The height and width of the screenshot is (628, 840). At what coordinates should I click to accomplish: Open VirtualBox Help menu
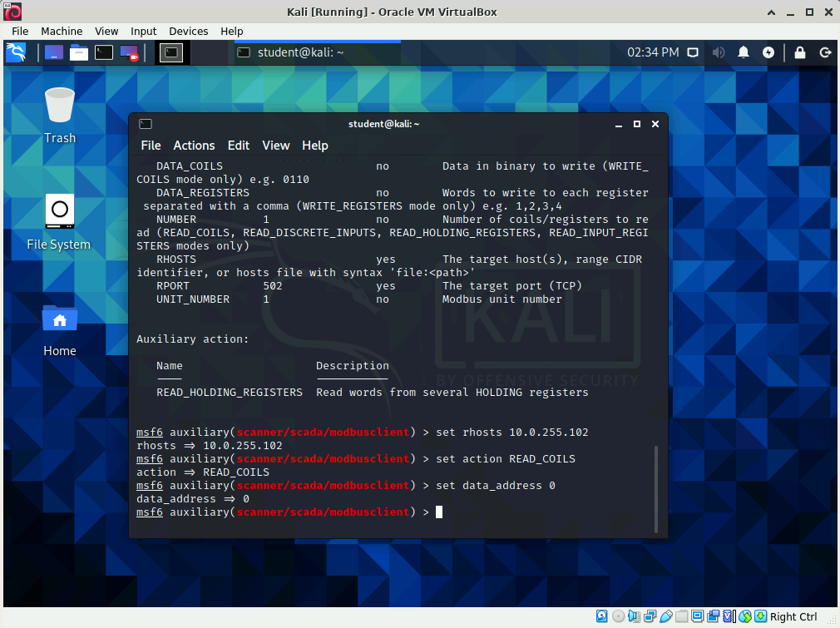tap(232, 31)
